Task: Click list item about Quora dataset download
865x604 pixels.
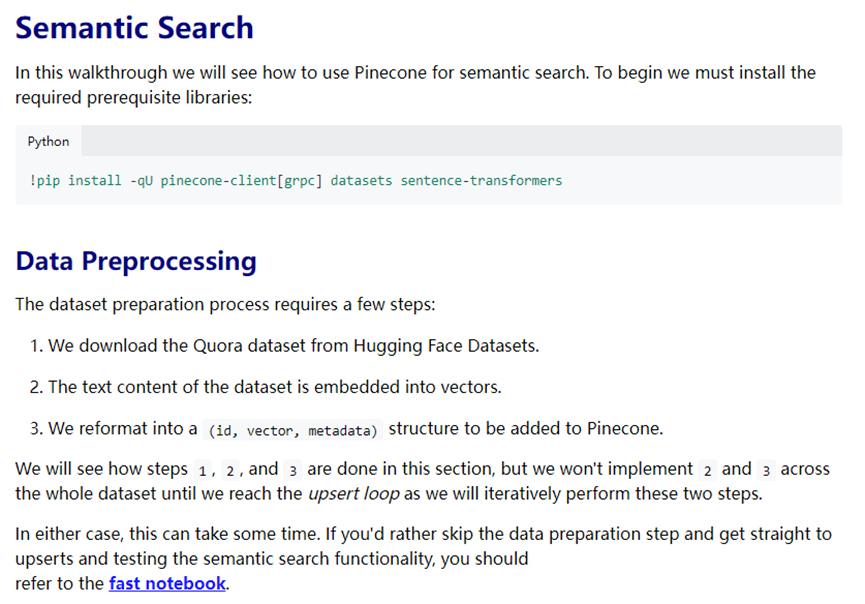Action: pyautogui.click(x=285, y=346)
